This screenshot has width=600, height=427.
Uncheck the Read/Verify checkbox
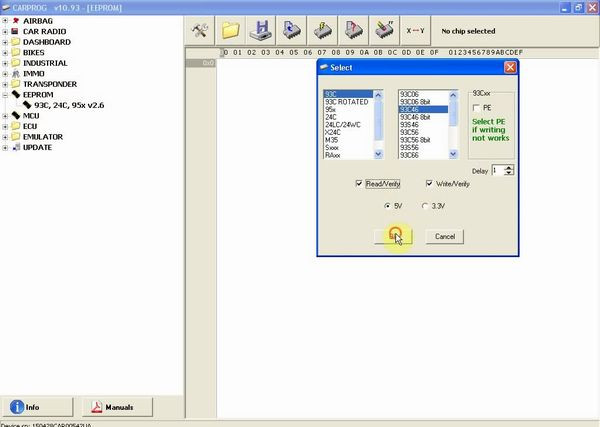pos(358,184)
